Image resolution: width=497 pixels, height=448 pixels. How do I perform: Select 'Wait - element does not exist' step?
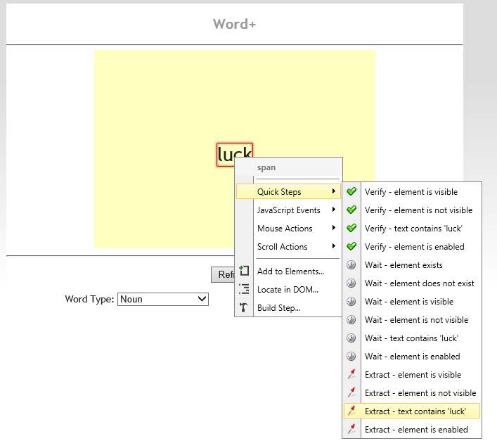tap(412, 283)
